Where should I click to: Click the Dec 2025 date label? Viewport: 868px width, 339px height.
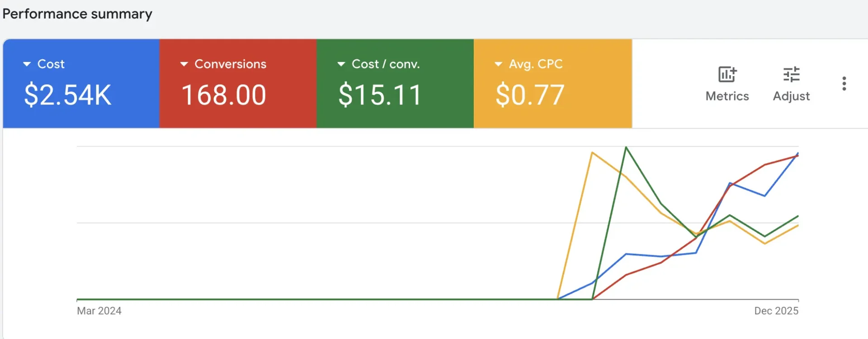click(776, 311)
